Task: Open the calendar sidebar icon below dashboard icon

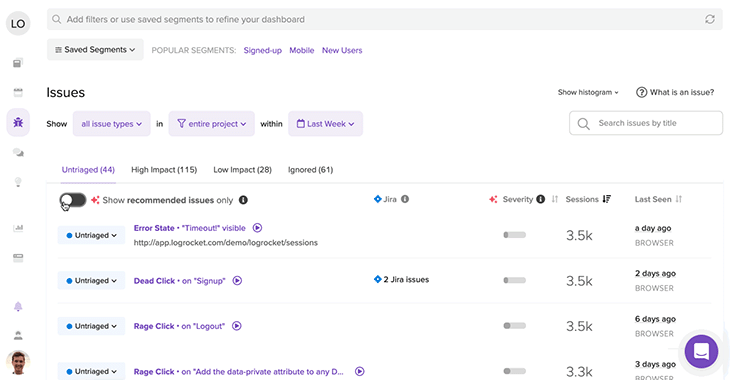Action: click(18, 93)
